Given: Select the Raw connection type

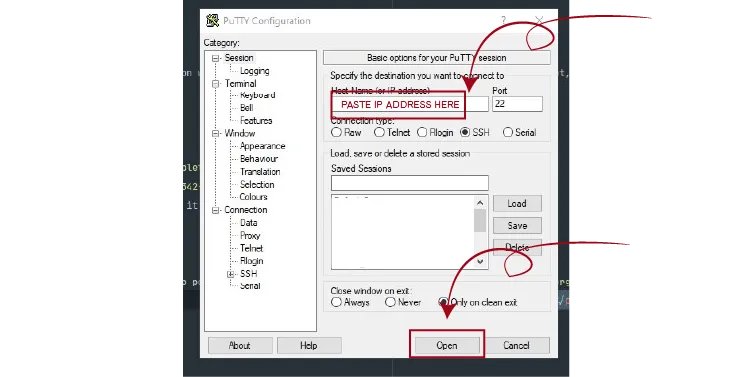Looking at the screenshot, I should 336,132.
